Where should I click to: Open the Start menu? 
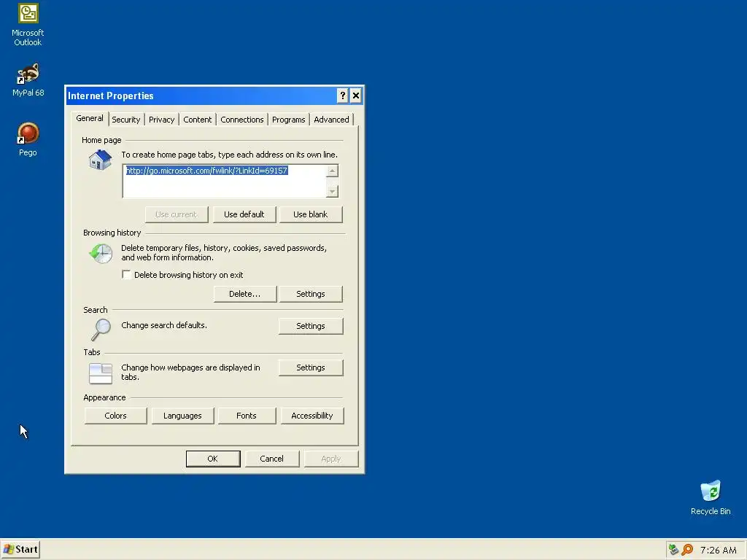20,550
